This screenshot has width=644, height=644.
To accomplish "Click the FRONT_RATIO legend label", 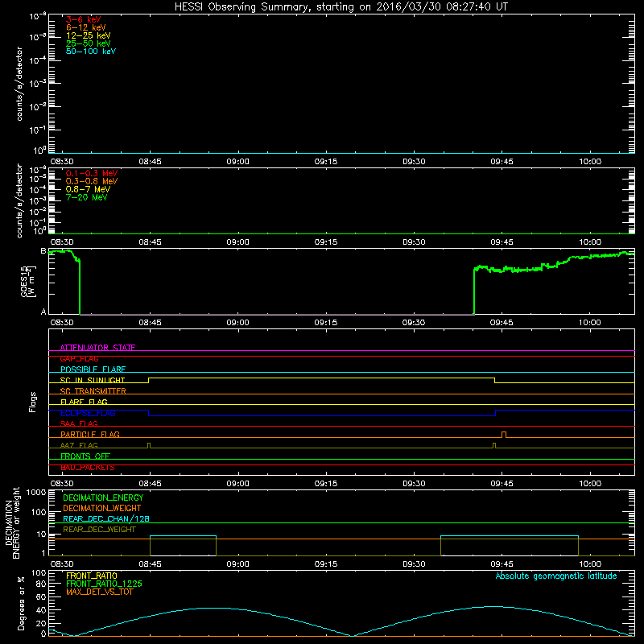I will (x=92, y=576).
